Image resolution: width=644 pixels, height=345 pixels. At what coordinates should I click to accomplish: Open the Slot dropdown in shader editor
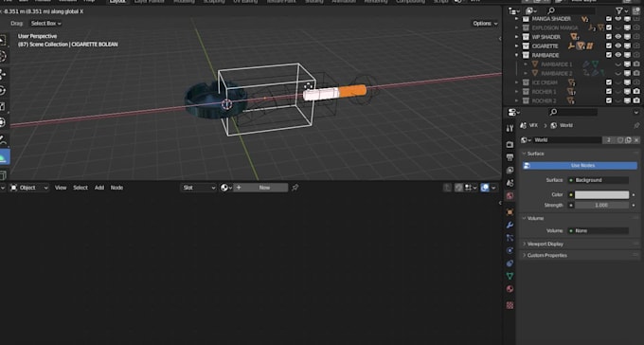tap(199, 188)
